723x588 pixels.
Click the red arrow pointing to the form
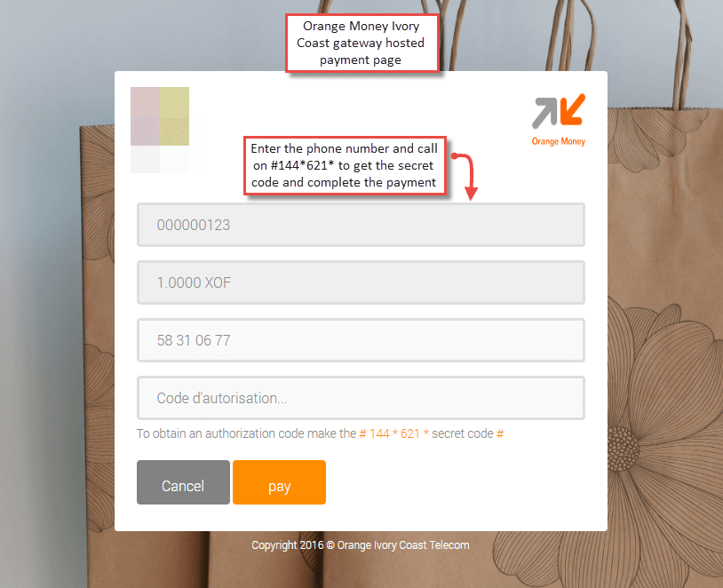click(x=465, y=176)
